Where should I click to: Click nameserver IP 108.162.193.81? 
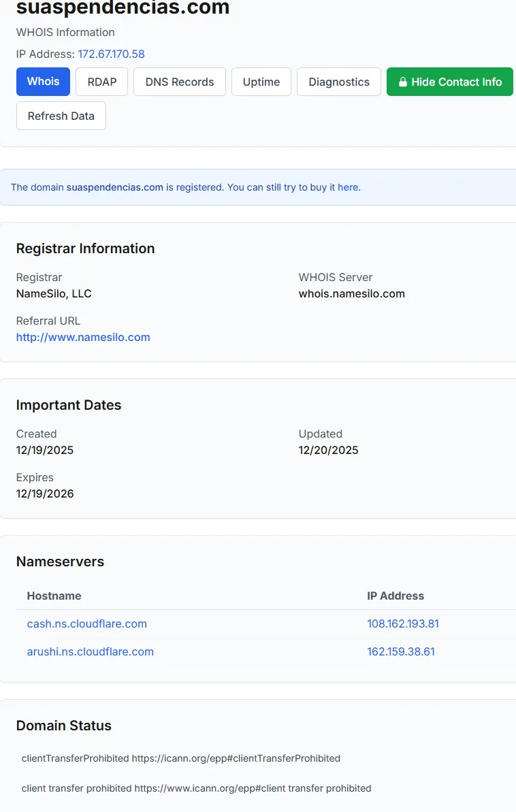[x=402, y=623]
